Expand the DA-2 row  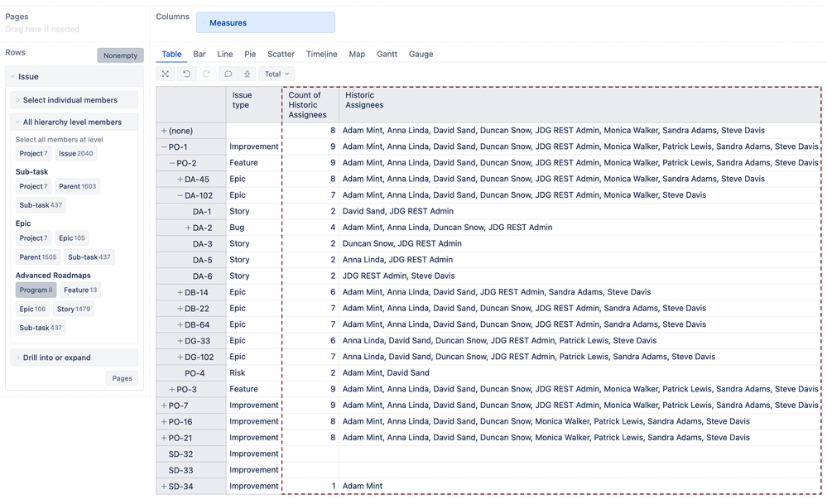[x=188, y=228]
